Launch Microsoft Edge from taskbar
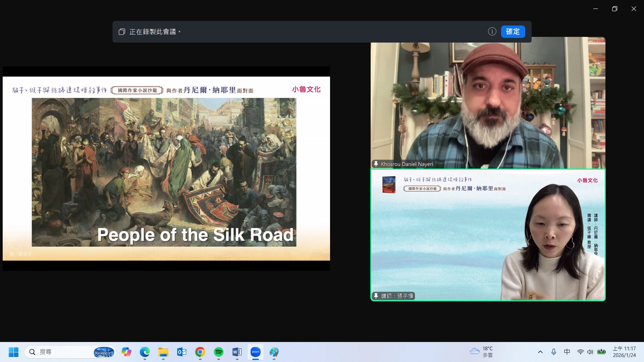 point(145,352)
